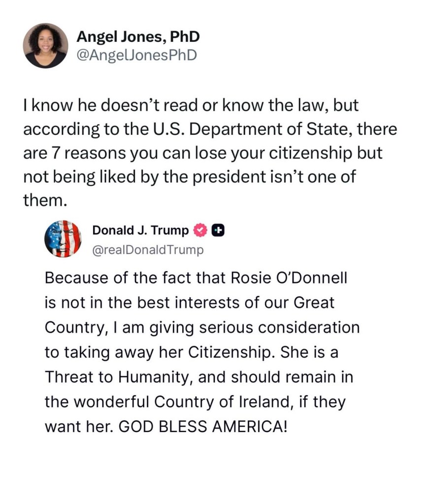Image resolution: width=422 pixels, height=504 pixels.
Task: Click Angel Jones's profile photo
Action: [x=45, y=45]
